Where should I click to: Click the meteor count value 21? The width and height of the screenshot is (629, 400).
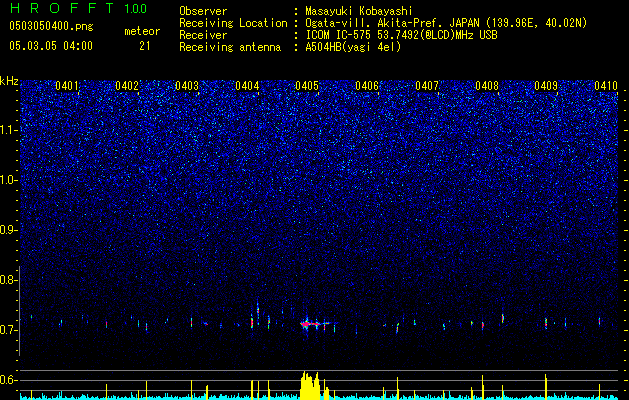point(144,46)
